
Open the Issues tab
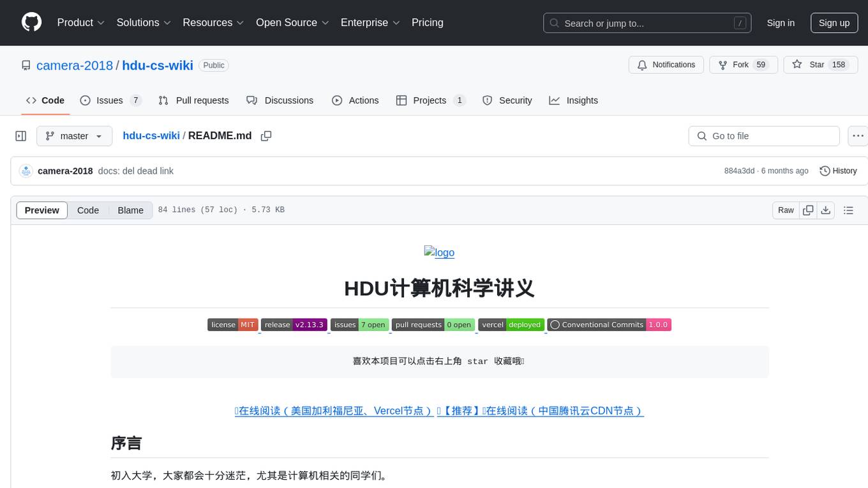pos(110,100)
